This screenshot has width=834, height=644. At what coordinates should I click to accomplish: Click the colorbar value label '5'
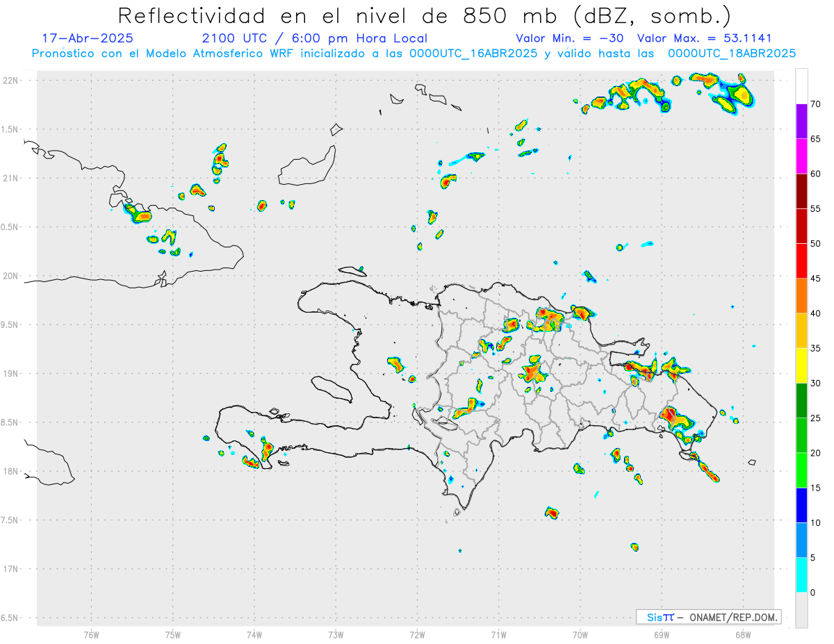[813, 558]
